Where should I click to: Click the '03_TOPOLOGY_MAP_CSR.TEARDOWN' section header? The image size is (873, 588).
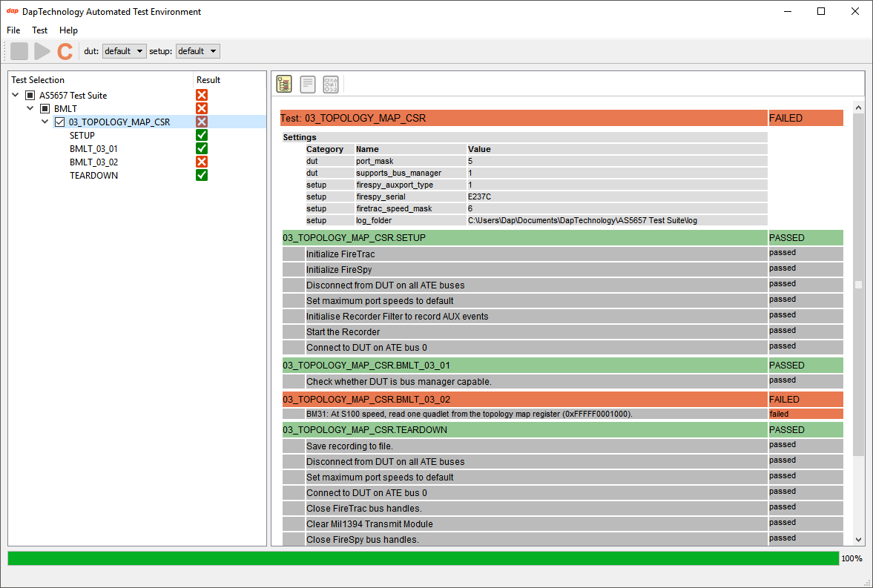coord(525,430)
